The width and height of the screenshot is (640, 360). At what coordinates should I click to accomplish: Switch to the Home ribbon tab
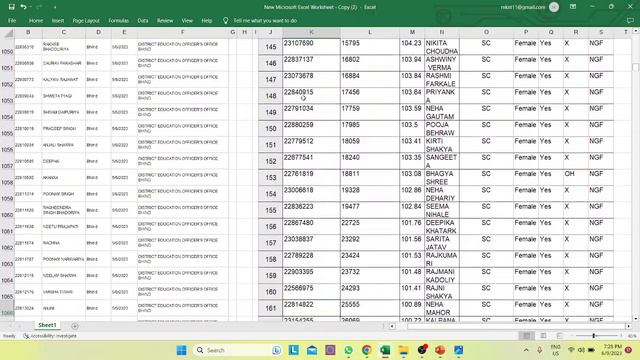pyautogui.click(x=36, y=20)
